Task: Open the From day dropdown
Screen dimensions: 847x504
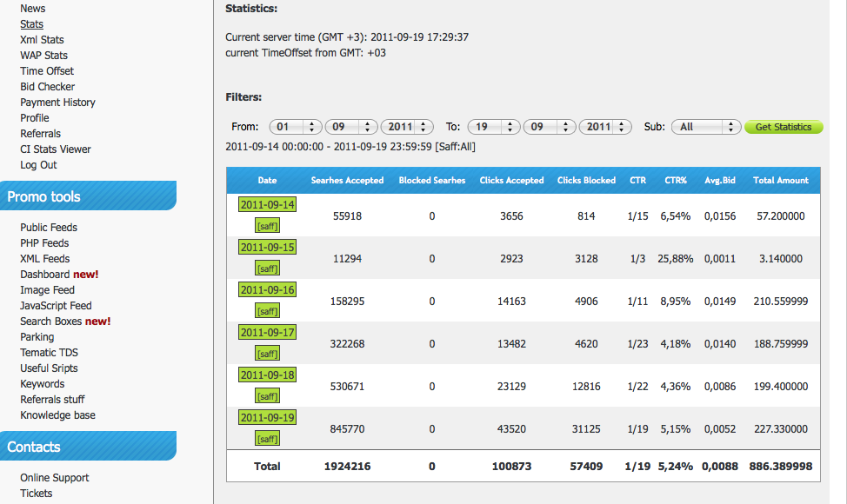Action: [296, 127]
